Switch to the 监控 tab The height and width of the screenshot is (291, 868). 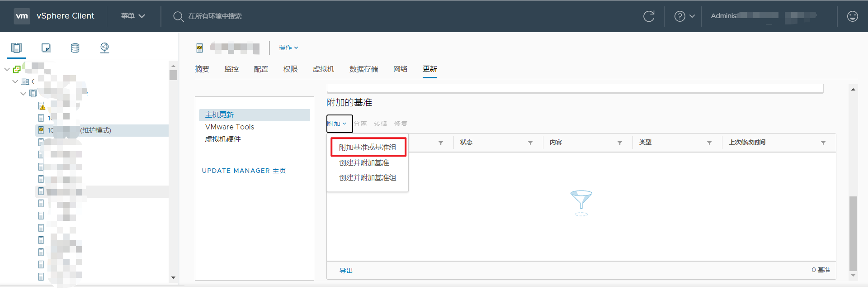pyautogui.click(x=231, y=69)
